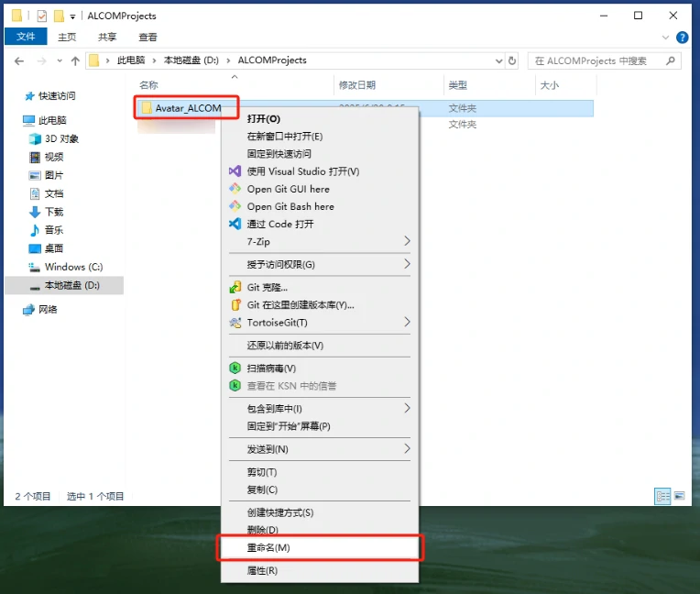Click the Open Git GUI here icon
700x594 pixels.
235,189
